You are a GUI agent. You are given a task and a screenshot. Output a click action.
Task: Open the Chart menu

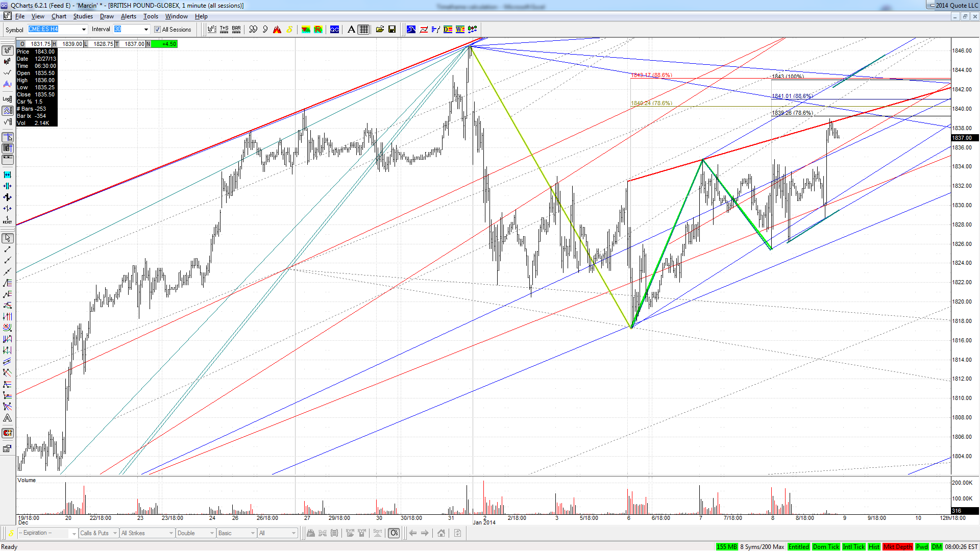pyautogui.click(x=59, y=16)
